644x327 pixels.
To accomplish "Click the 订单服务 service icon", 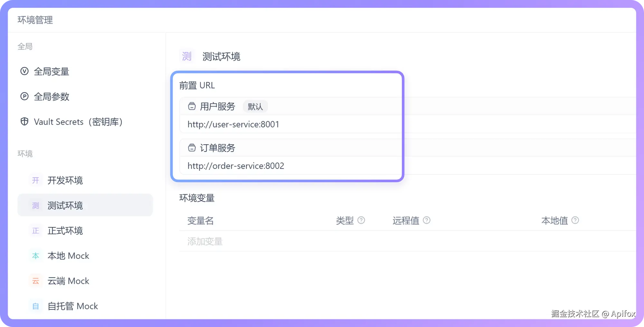I will (x=192, y=148).
